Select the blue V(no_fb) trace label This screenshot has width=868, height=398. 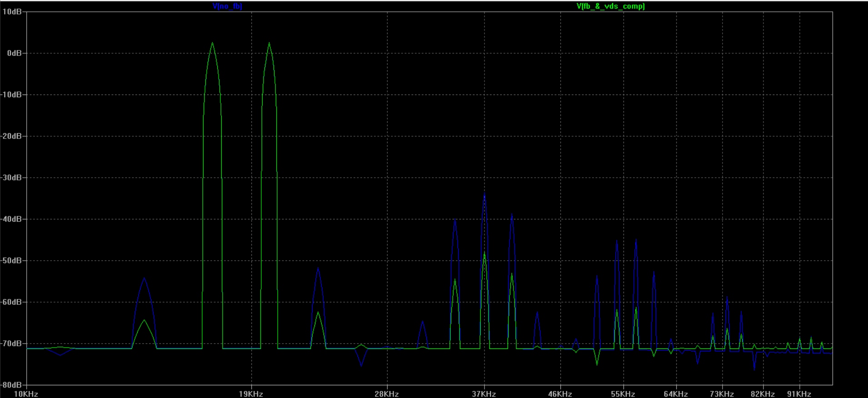pyautogui.click(x=227, y=6)
